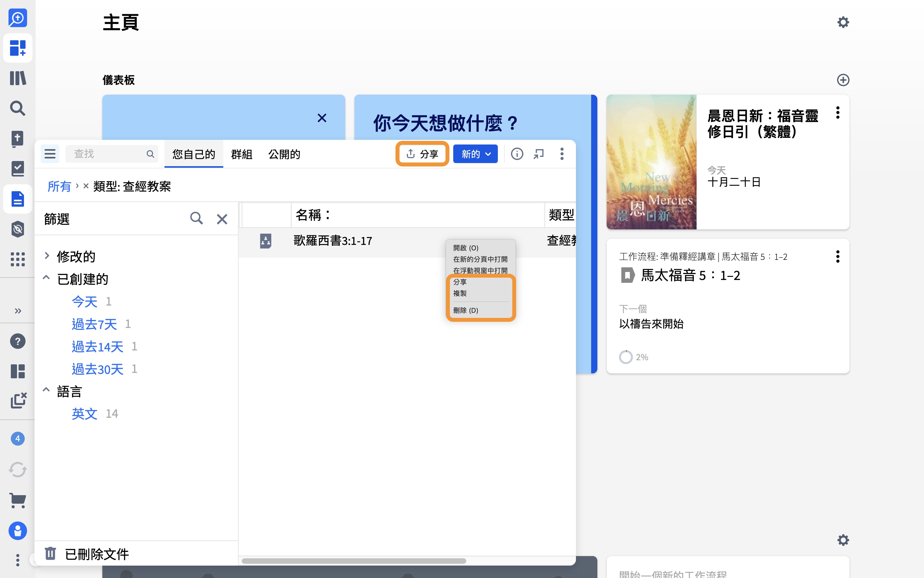
Task: Open the apps grid sidebar icon
Action: coord(18,259)
